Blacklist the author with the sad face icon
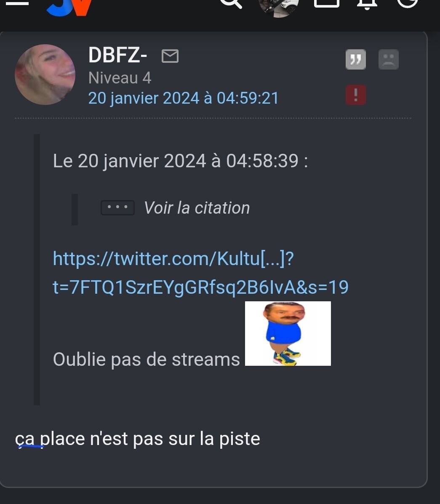 click(389, 59)
